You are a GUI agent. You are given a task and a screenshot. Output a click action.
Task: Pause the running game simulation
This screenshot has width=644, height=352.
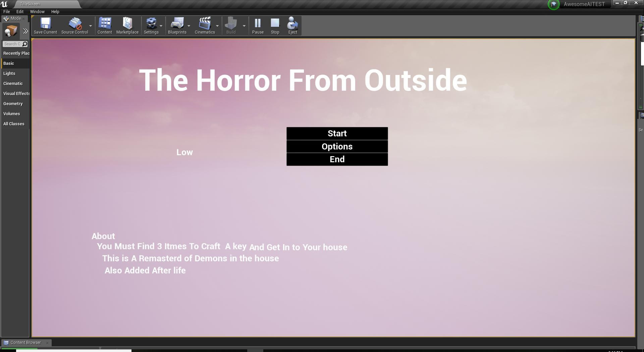coord(258,26)
